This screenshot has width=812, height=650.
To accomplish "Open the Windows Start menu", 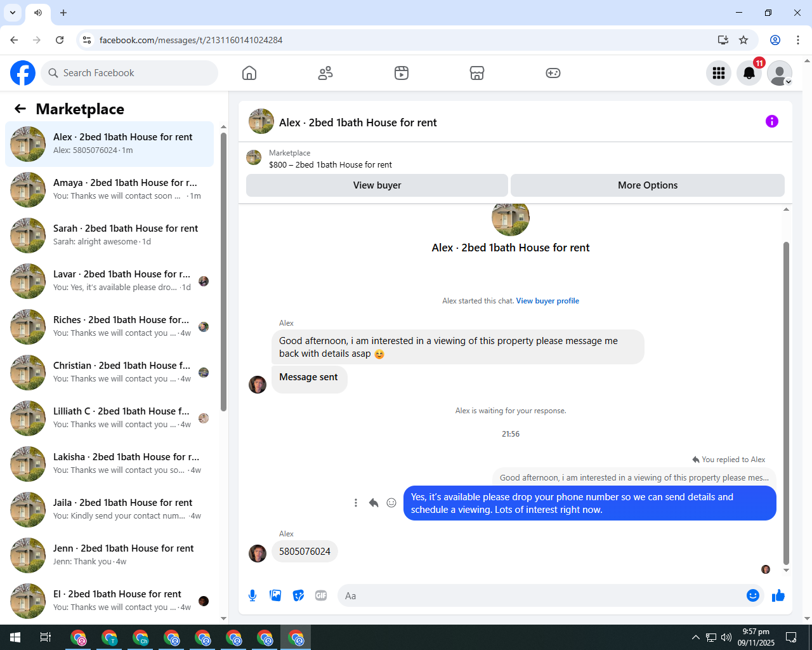I will 15,637.
